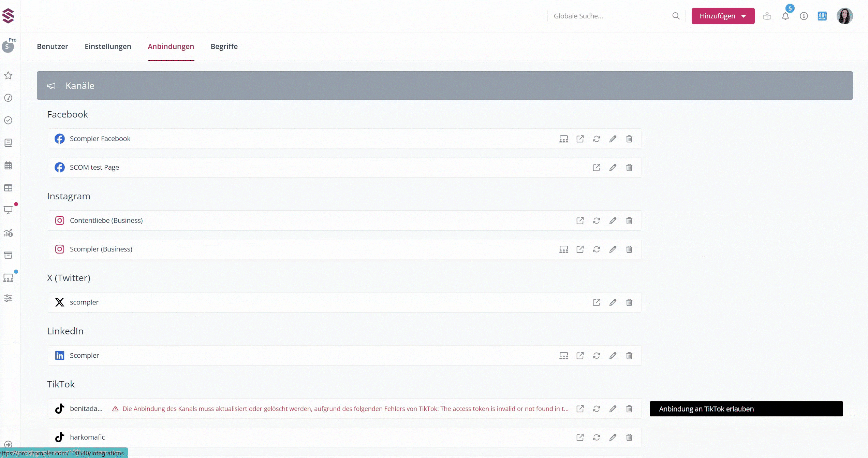
Task: Switch to the Benutzer tab
Action: [52, 46]
